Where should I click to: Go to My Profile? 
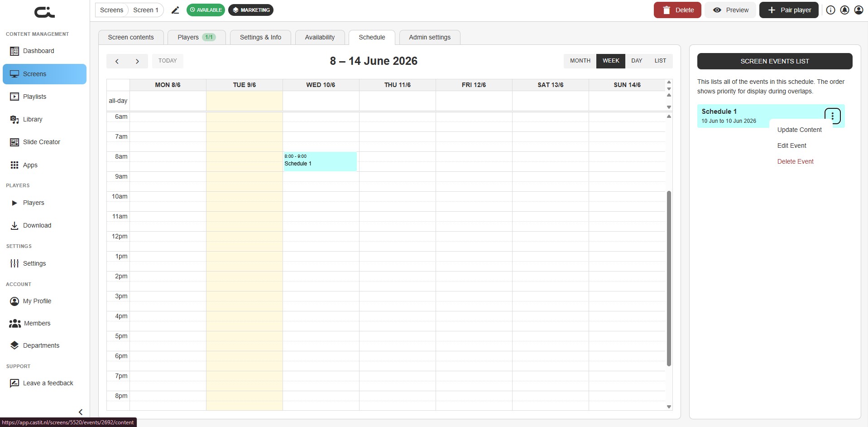pyautogui.click(x=44, y=301)
